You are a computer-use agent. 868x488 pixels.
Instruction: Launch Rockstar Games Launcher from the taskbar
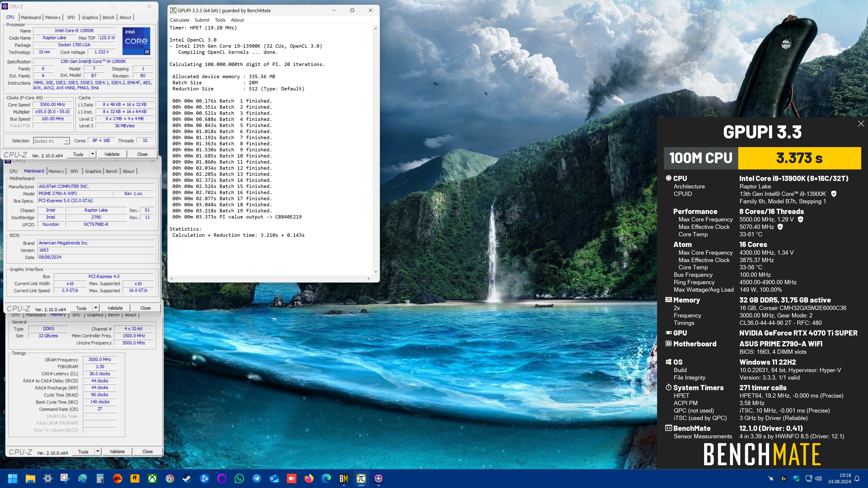[x=135, y=478]
